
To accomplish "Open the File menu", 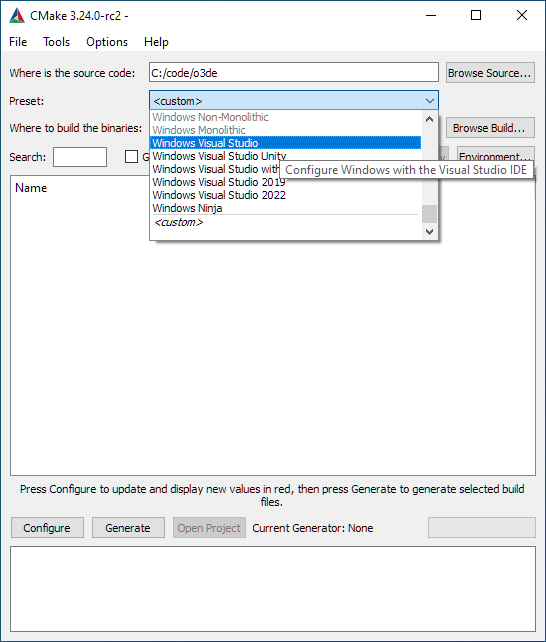I will pyautogui.click(x=18, y=42).
